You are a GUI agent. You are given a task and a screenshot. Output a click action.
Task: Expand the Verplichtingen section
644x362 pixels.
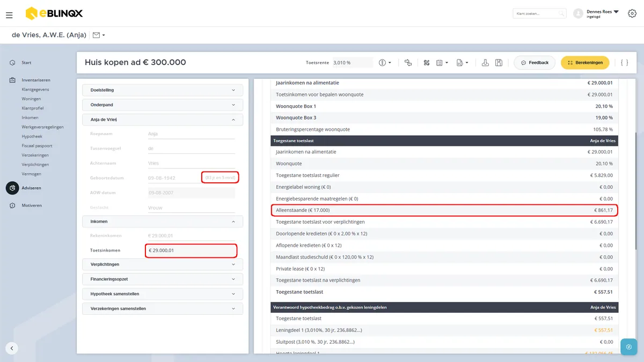163,264
